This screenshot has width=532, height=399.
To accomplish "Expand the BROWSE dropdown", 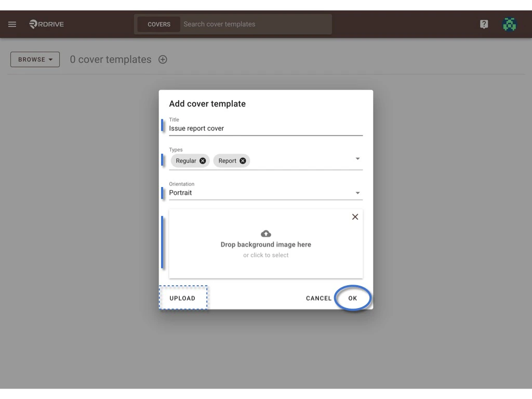I will (35, 59).
